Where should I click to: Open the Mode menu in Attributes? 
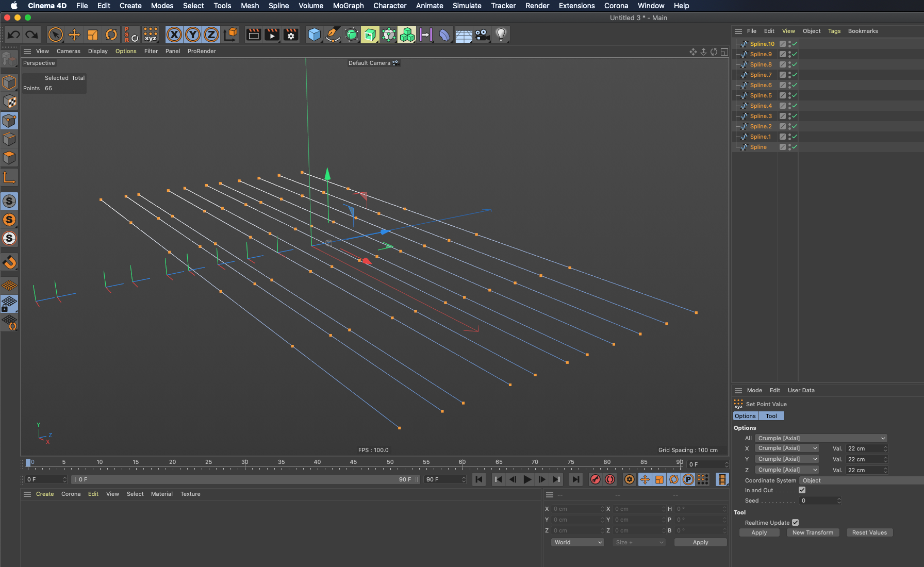click(x=754, y=390)
